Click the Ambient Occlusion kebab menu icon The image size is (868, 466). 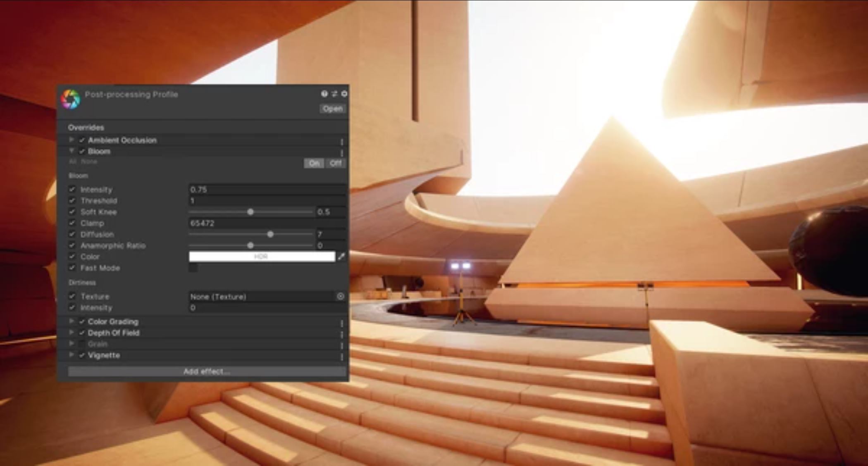[x=341, y=140]
